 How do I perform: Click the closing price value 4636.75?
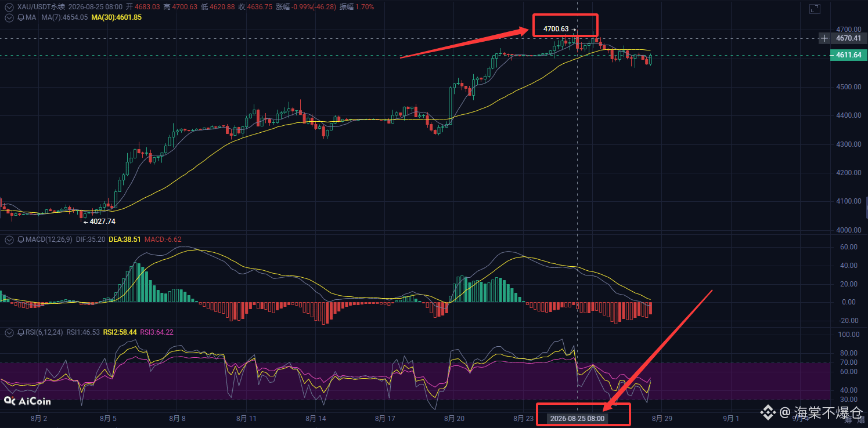(260, 7)
